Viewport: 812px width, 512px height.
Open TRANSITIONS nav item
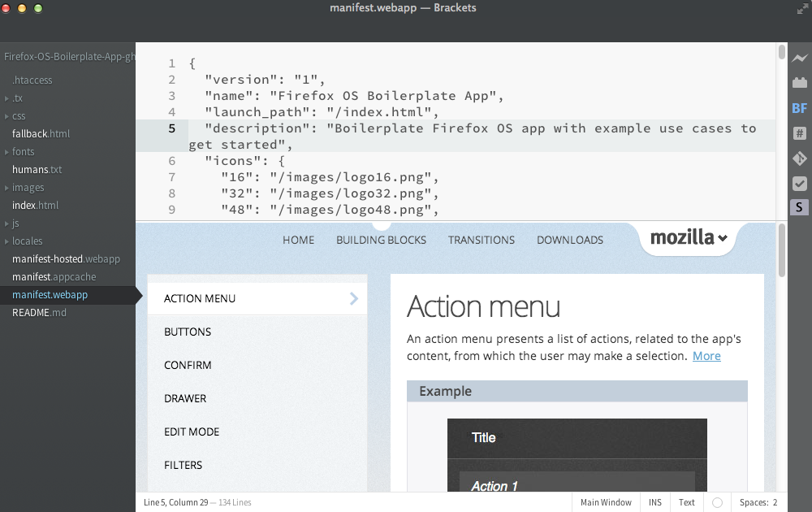pos(482,241)
